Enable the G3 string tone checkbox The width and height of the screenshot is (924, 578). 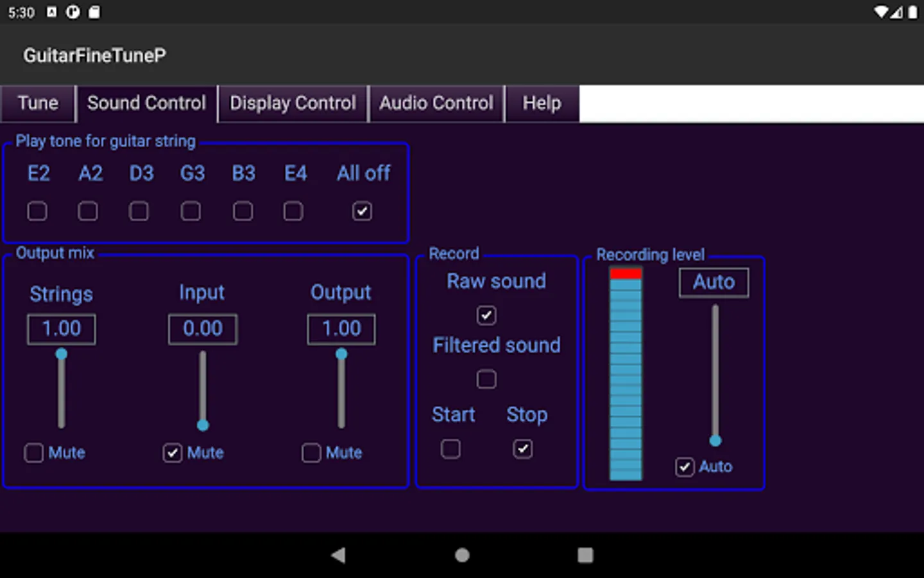tap(191, 211)
